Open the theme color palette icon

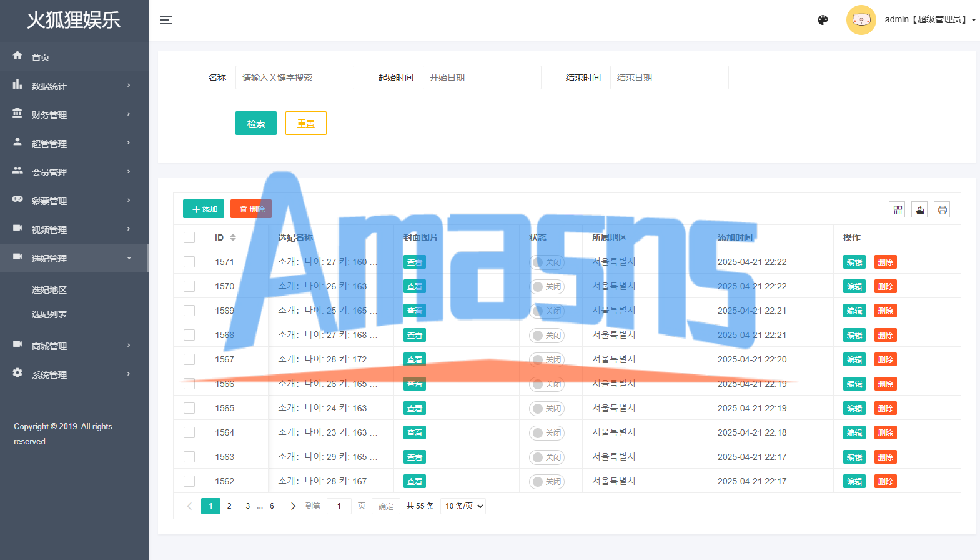tap(823, 20)
